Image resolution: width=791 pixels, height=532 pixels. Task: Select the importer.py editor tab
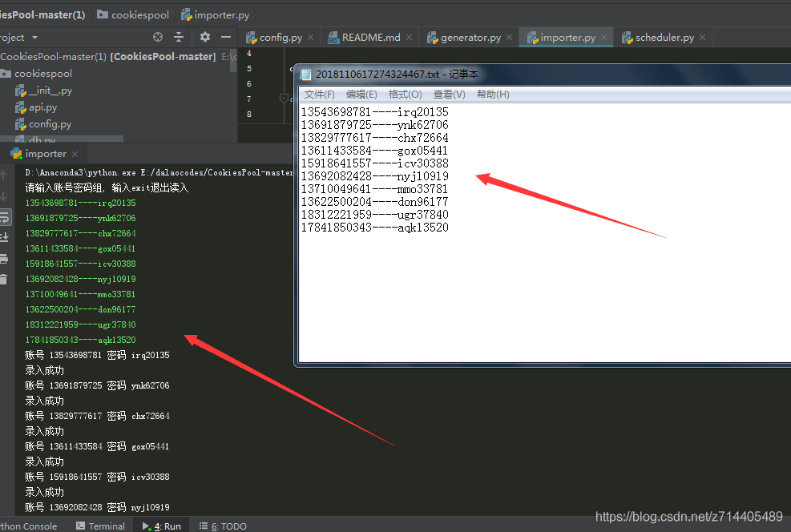pos(562,38)
